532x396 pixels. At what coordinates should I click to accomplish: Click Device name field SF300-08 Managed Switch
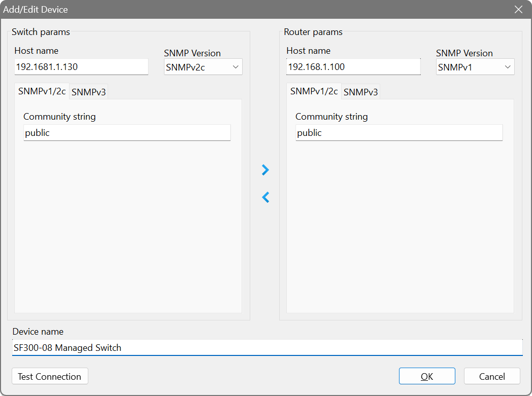[x=268, y=347]
